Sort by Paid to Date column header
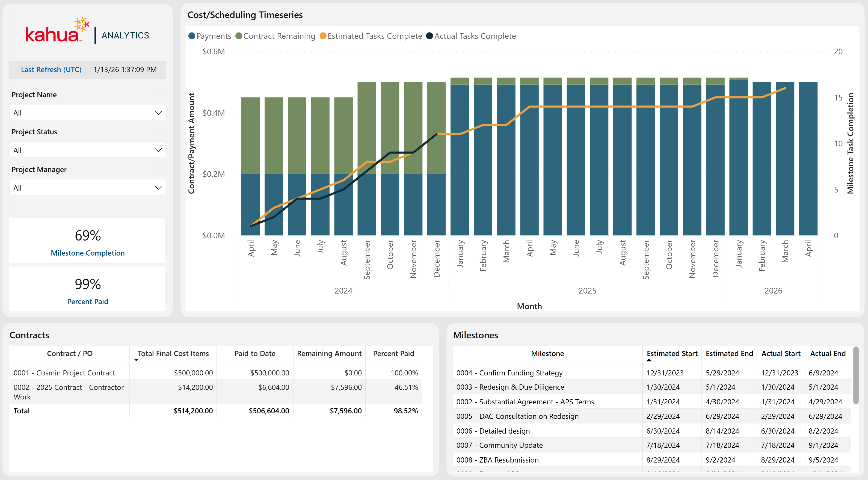 click(254, 353)
